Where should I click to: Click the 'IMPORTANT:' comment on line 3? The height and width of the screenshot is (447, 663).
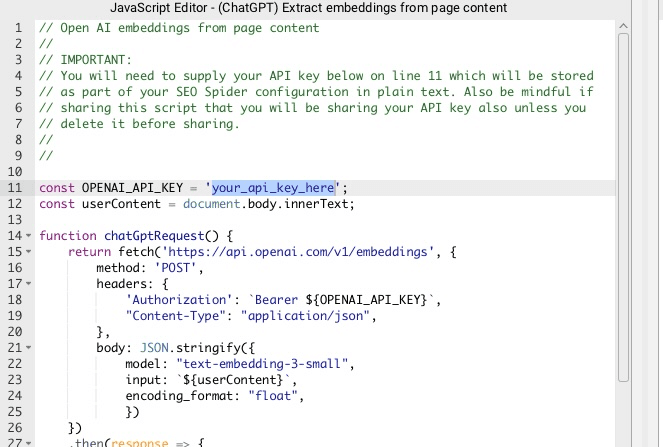pos(96,60)
